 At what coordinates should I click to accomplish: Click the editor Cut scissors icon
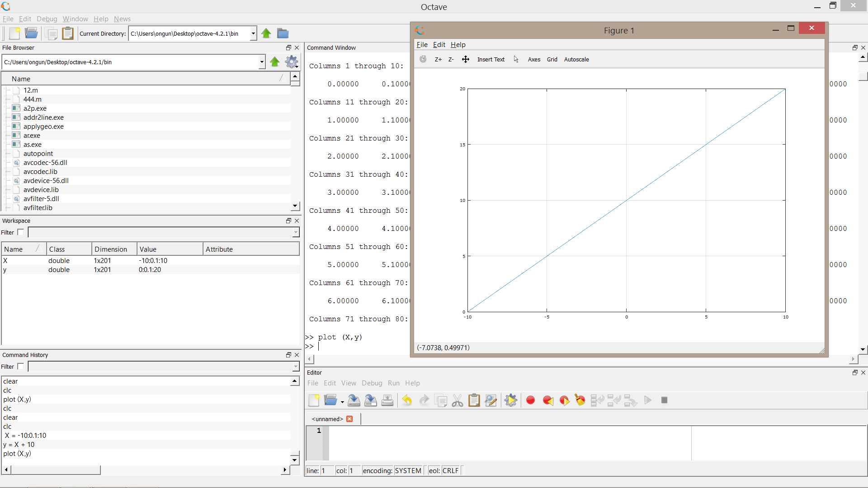pyautogui.click(x=457, y=400)
